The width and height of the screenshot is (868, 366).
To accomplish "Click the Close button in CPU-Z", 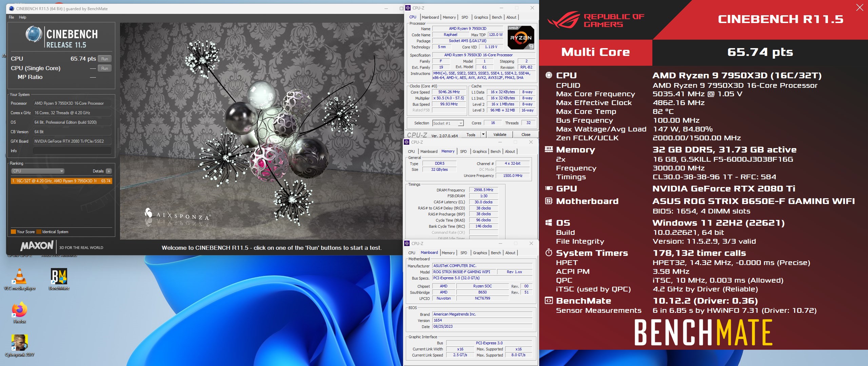I will click(x=526, y=135).
